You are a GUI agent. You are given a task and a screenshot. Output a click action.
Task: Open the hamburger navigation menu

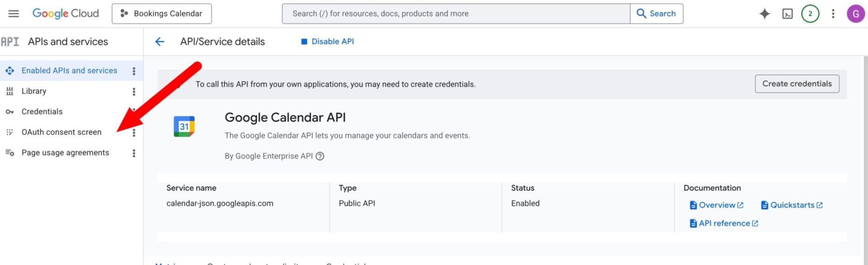tap(14, 14)
